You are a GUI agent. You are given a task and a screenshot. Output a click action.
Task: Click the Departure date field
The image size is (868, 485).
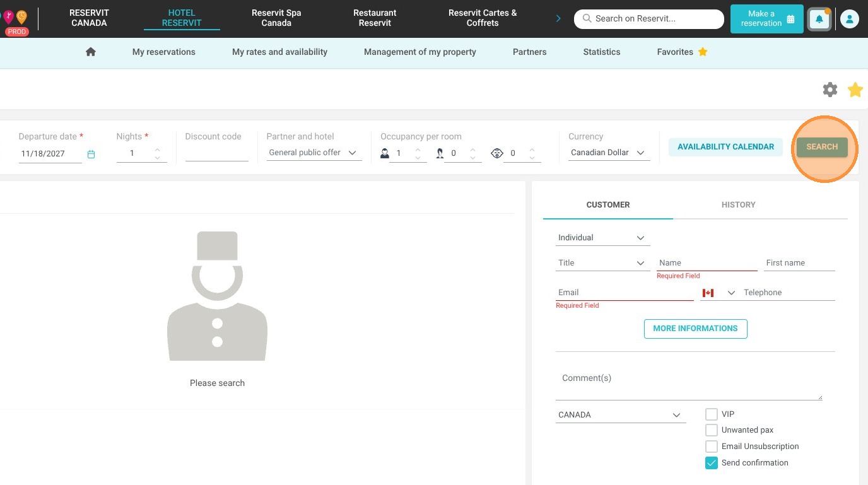point(50,154)
